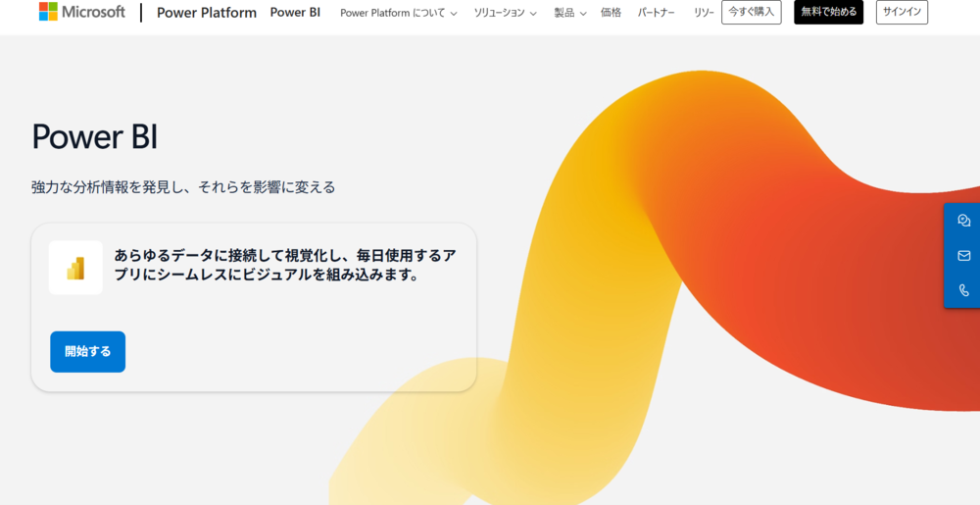This screenshot has width=980, height=505.
Task: Click the Power BI page heading
Action: pyautogui.click(x=94, y=136)
